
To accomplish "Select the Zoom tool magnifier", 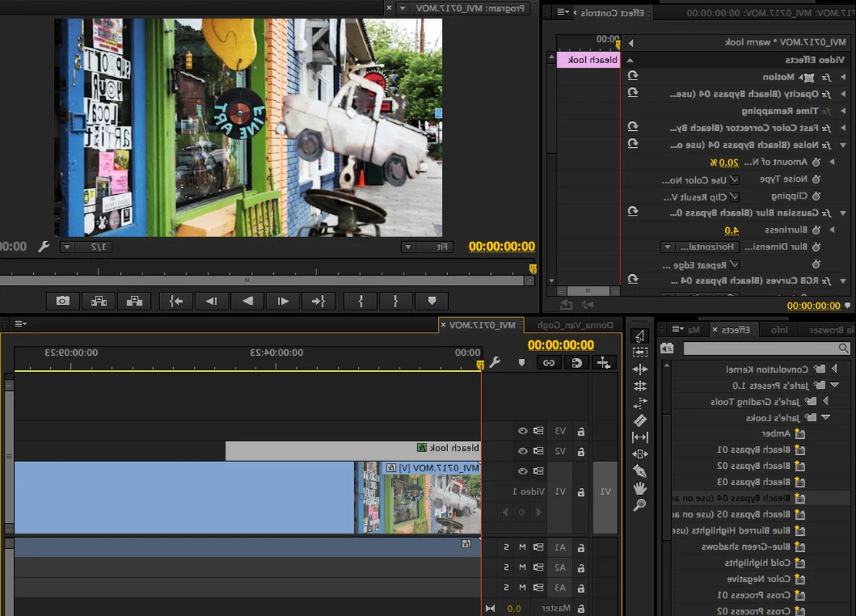I will pyautogui.click(x=640, y=505).
